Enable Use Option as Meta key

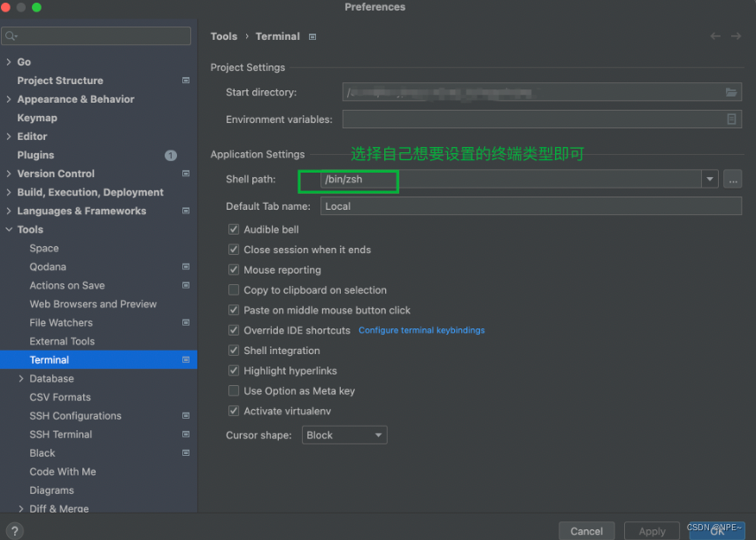pos(234,391)
